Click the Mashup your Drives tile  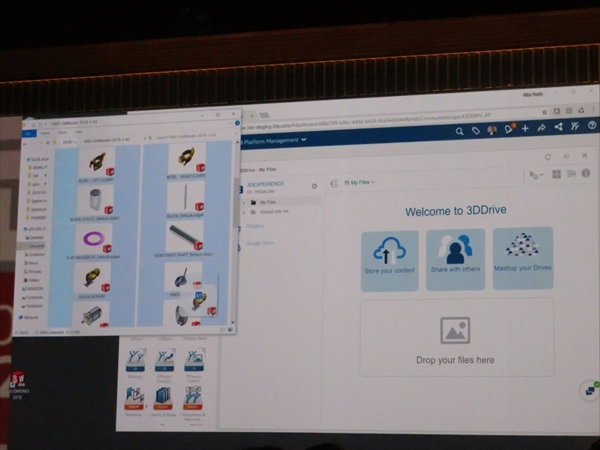click(523, 258)
